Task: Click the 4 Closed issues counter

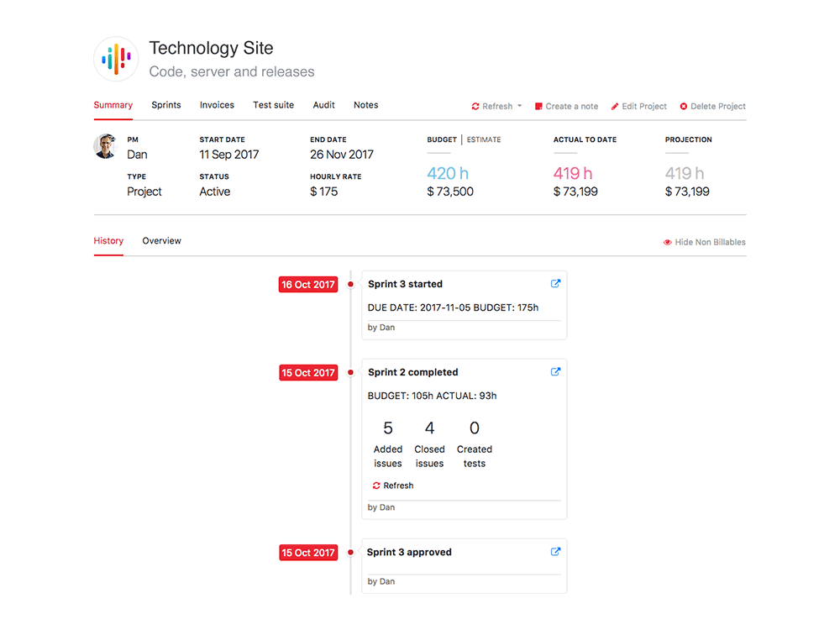Action: [x=429, y=444]
